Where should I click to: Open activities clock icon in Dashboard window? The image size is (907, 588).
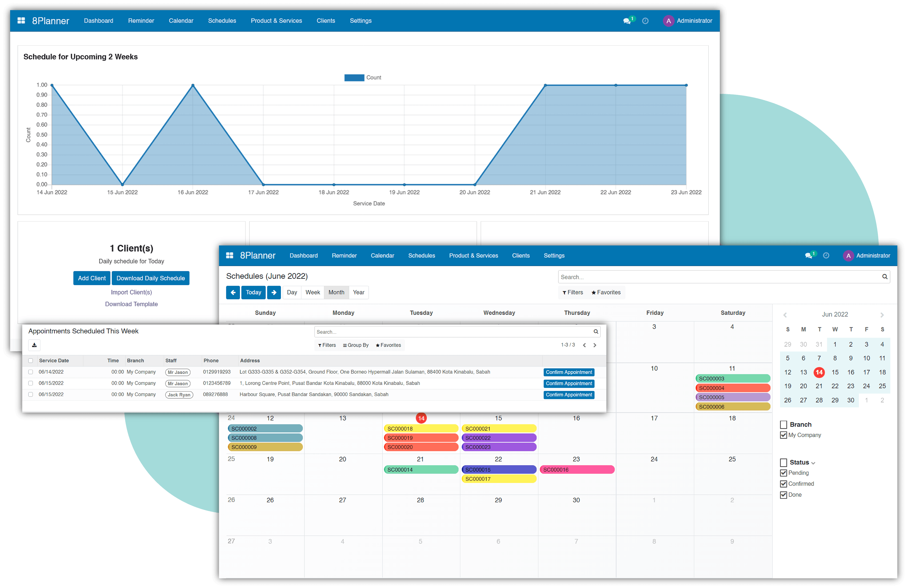click(645, 21)
